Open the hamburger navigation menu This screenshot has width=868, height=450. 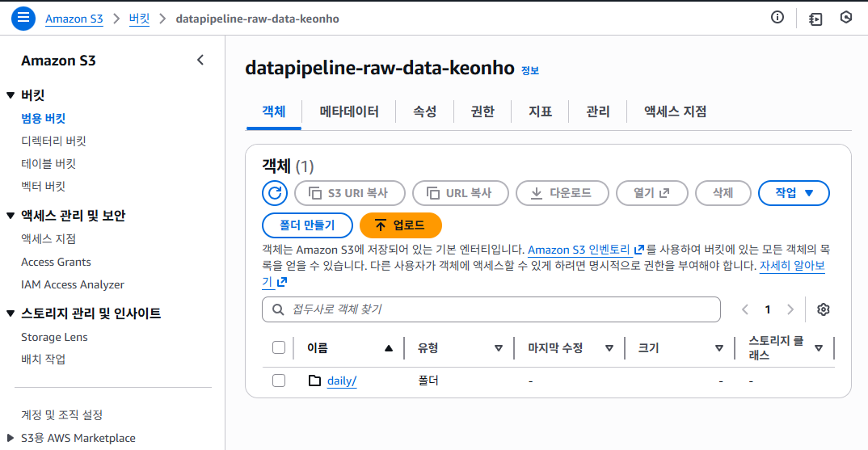click(23, 19)
